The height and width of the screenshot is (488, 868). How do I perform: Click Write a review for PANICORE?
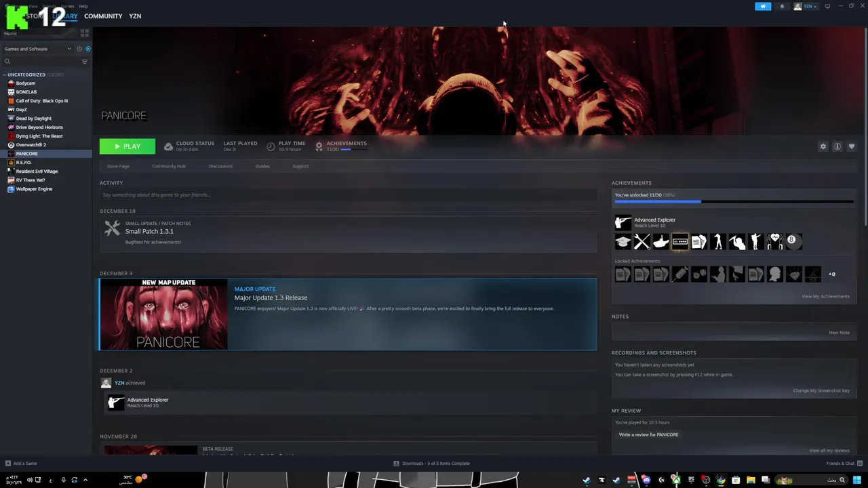coord(648,434)
